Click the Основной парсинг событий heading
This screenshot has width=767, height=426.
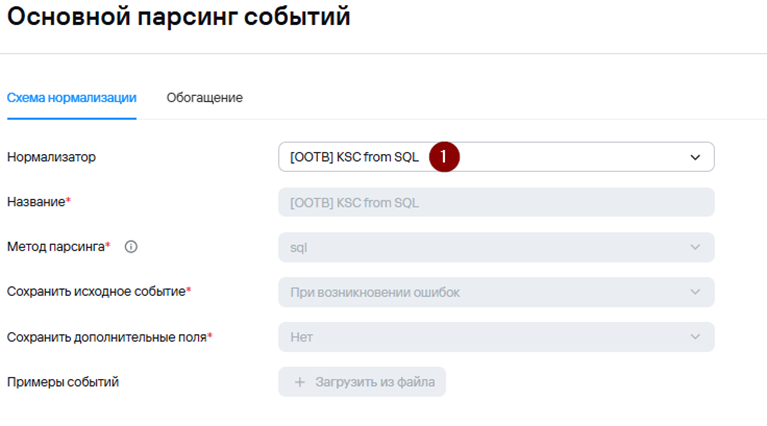(179, 17)
